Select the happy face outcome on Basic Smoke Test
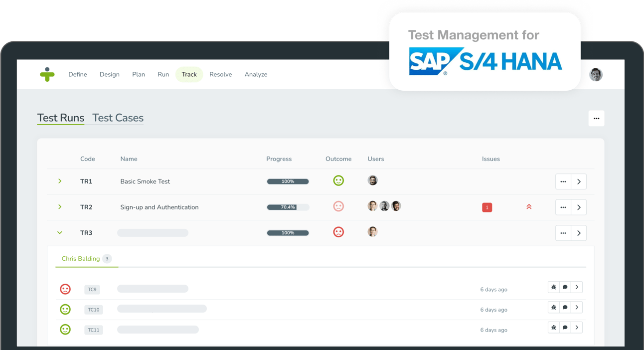The height and width of the screenshot is (350, 644). click(x=339, y=180)
